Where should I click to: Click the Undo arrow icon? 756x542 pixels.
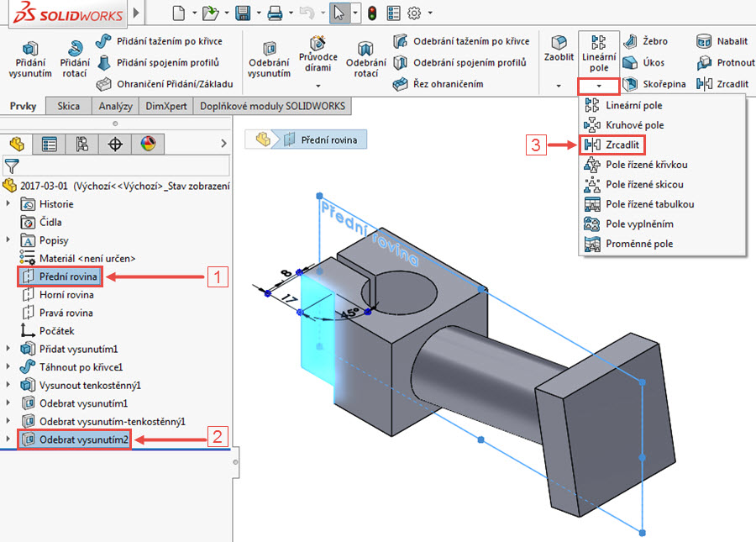(307, 13)
